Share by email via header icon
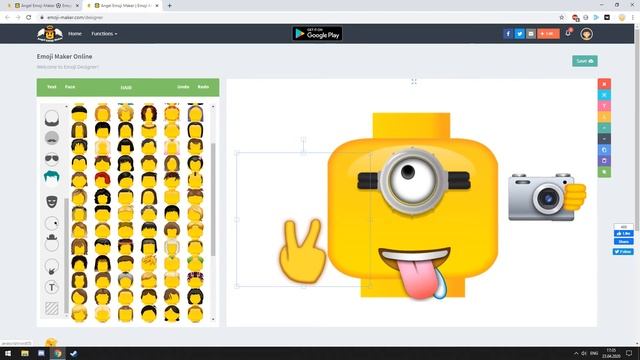 [531, 34]
